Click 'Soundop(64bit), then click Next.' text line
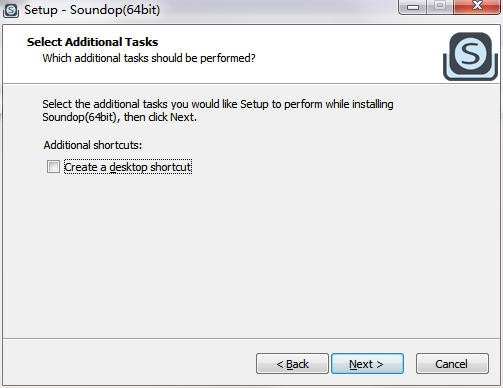The image size is (503, 388). [119, 117]
